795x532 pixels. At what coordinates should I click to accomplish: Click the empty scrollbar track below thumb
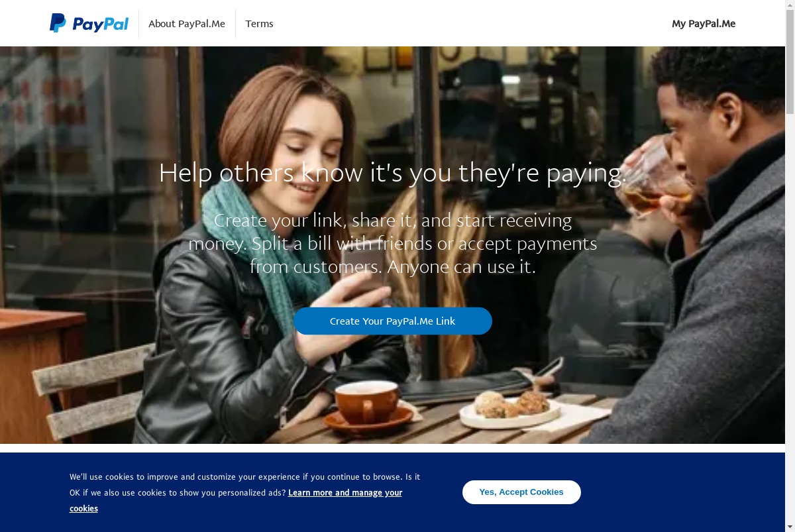point(790,318)
